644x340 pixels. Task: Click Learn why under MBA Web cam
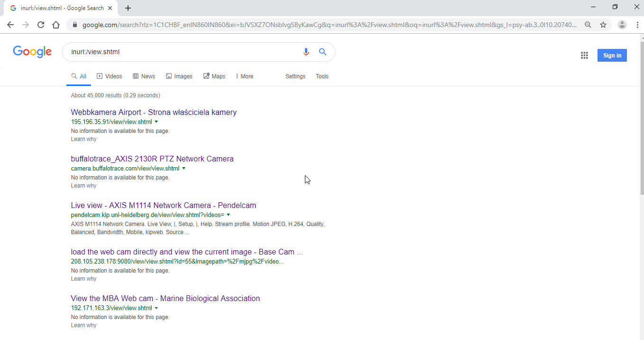83,325
